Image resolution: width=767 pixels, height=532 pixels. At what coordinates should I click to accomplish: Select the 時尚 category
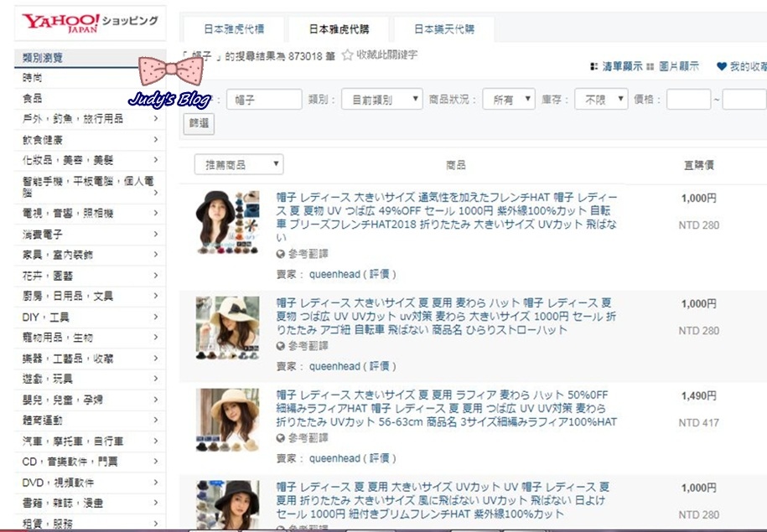click(x=33, y=78)
